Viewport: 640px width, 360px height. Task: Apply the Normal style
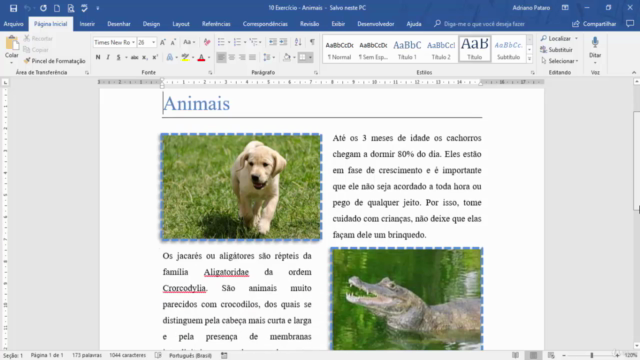click(x=339, y=49)
